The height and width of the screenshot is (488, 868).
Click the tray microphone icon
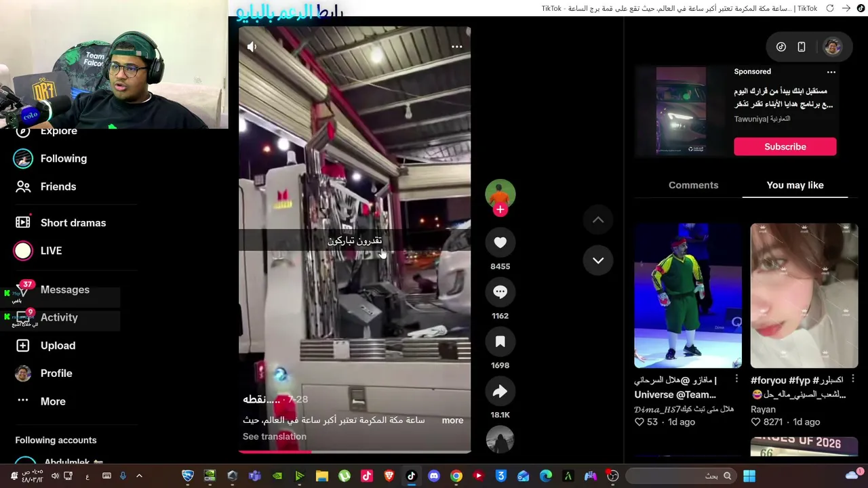click(123, 476)
